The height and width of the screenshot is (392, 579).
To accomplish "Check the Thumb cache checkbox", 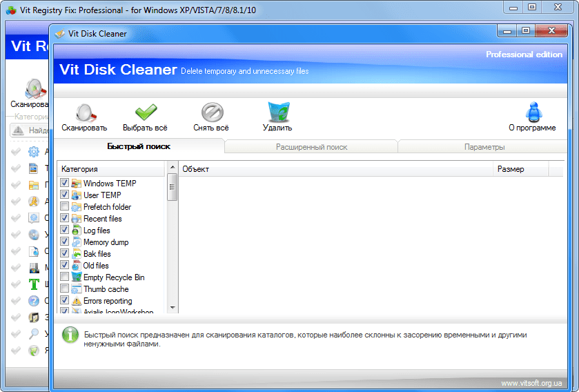I will (x=65, y=288).
